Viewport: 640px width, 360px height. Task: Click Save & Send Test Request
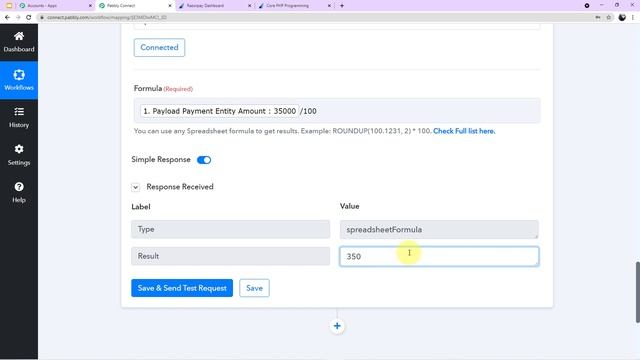point(182,288)
